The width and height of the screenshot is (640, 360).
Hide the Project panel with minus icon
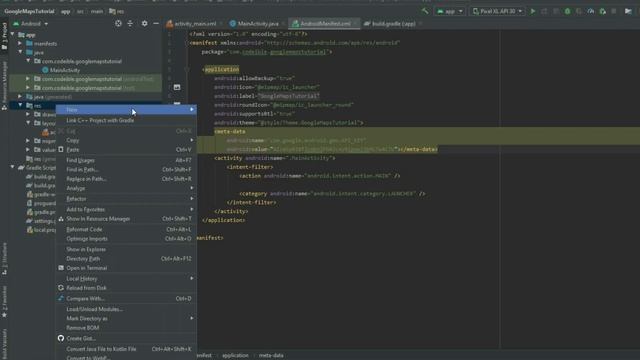click(x=156, y=24)
